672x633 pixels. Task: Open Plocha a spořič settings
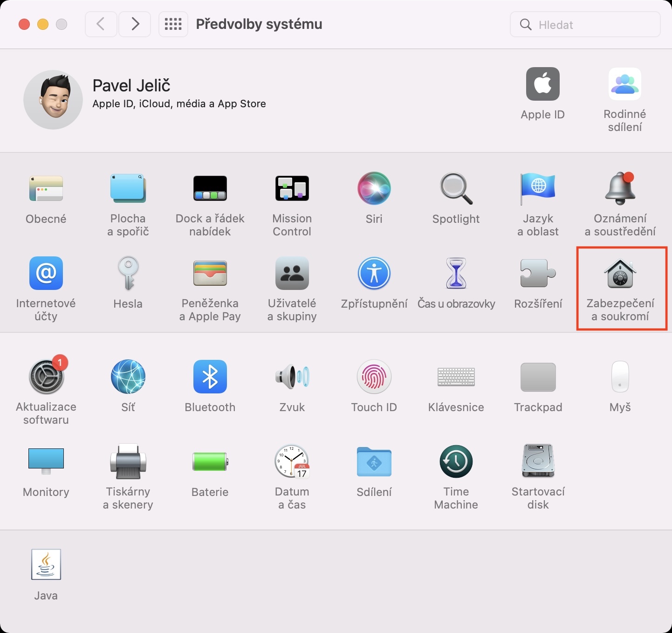tap(128, 188)
